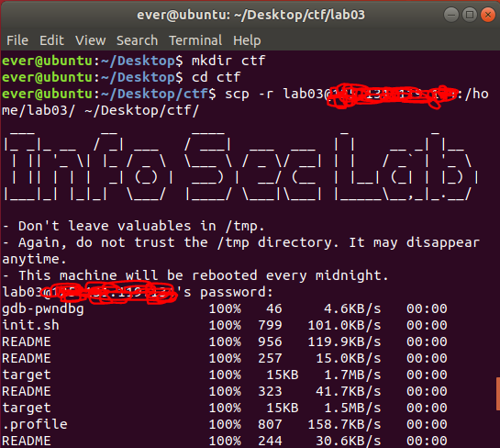Click the "'s password:" prompt text
Image resolution: width=500 pixels, height=448 pixels.
pos(225,292)
